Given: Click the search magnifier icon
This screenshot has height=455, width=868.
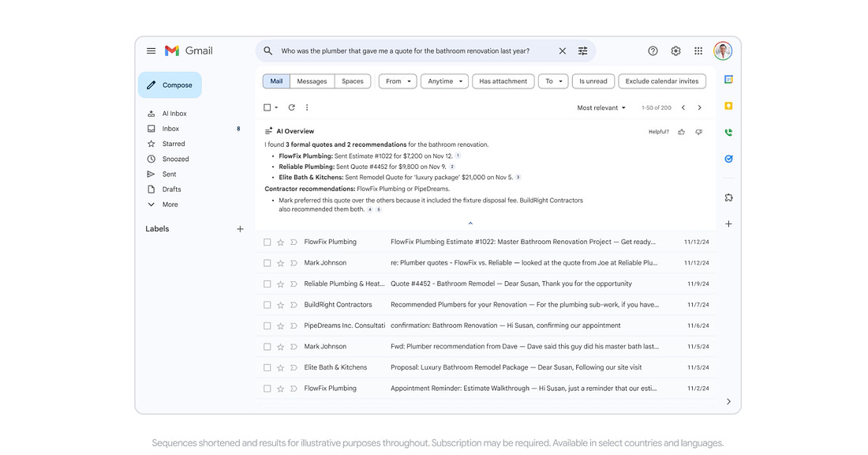Looking at the screenshot, I should click(x=268, y=51).
